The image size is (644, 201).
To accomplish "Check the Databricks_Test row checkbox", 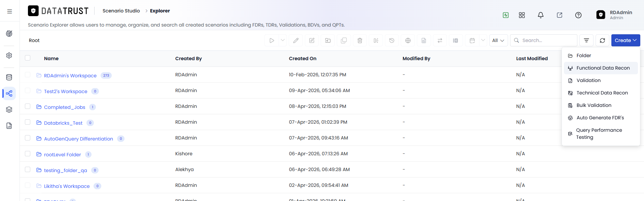I will coord(28,122).
